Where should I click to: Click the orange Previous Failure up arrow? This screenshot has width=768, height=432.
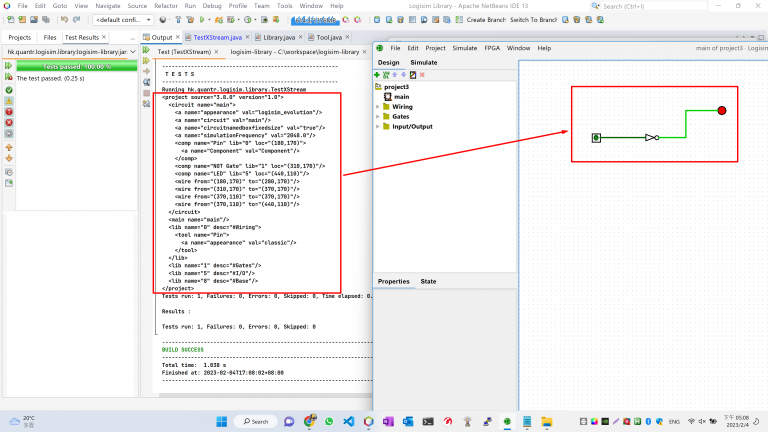click(x=9, y=147)
